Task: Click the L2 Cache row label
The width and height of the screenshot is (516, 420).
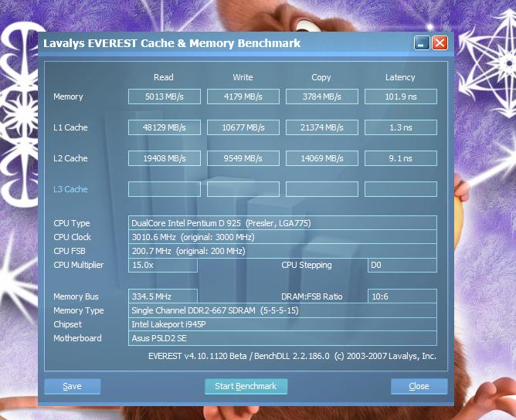Action: pos(70,158)
